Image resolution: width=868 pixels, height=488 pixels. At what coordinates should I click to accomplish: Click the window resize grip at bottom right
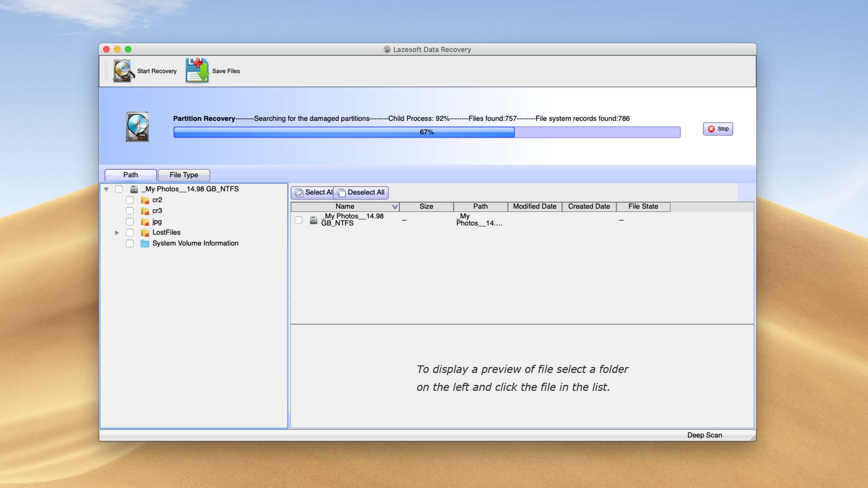(x=753, y=438)
